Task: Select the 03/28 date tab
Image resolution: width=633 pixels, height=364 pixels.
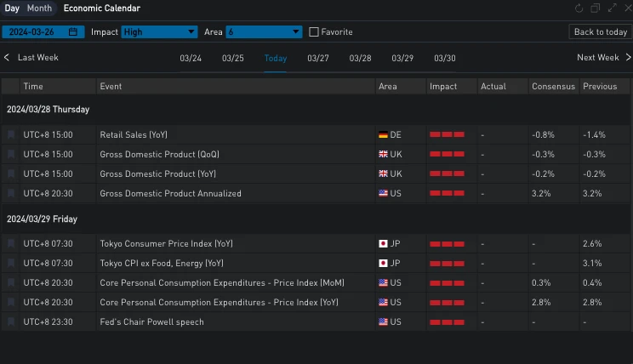Action: (360, 59)
